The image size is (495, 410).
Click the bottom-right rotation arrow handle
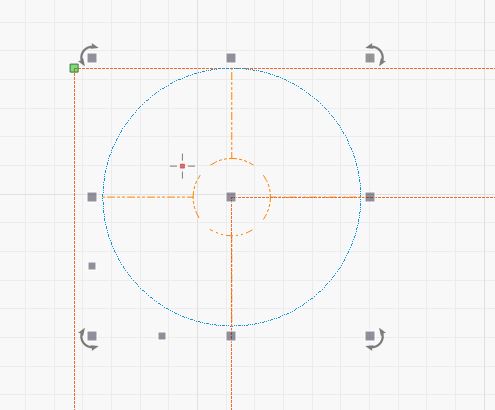[375, 339]
